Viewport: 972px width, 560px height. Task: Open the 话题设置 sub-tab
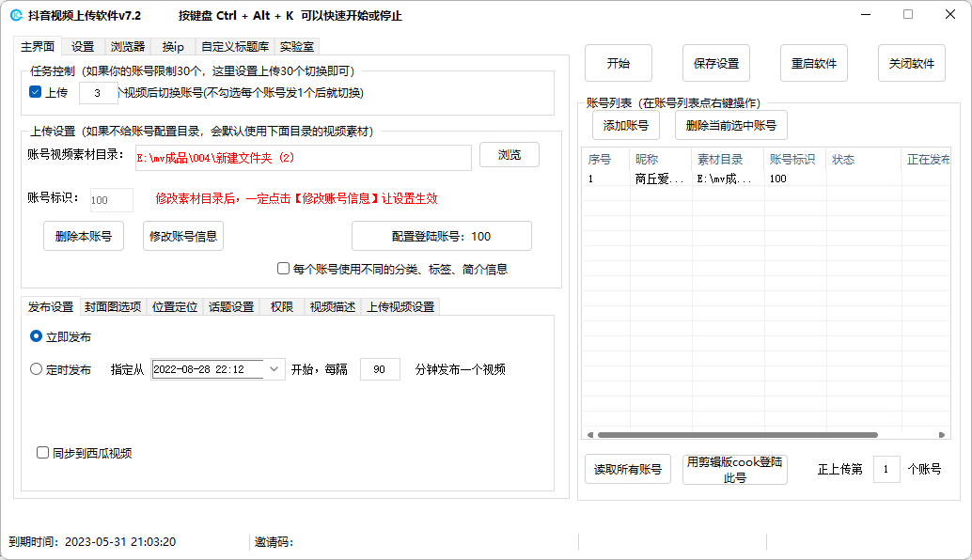pos(231,306)
